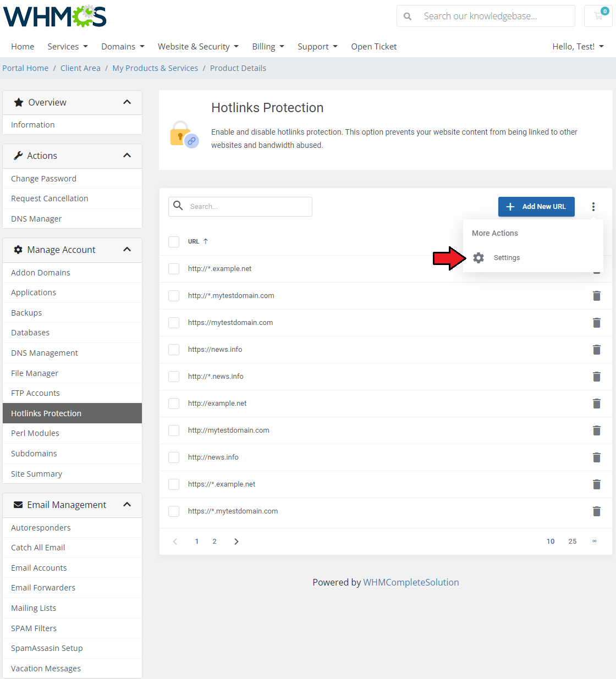
Task: Go to page 2 of URLs
Action: pyautogui.click(x=215, y=542)
